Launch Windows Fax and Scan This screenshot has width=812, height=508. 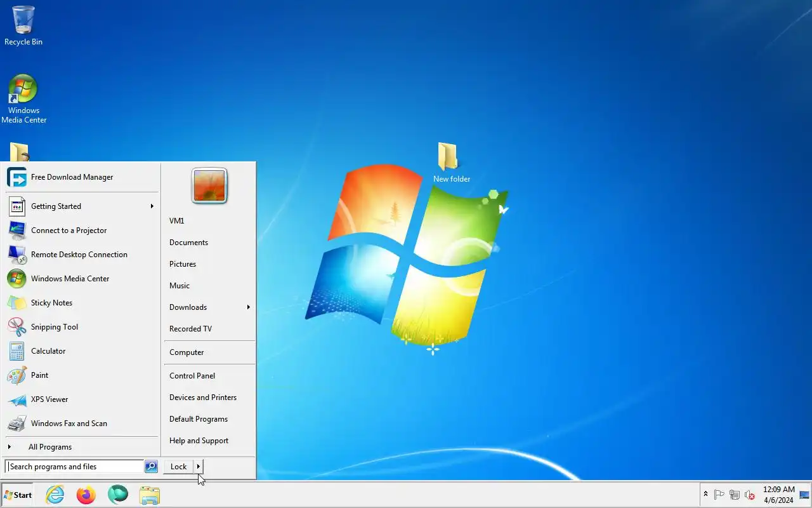82,424
